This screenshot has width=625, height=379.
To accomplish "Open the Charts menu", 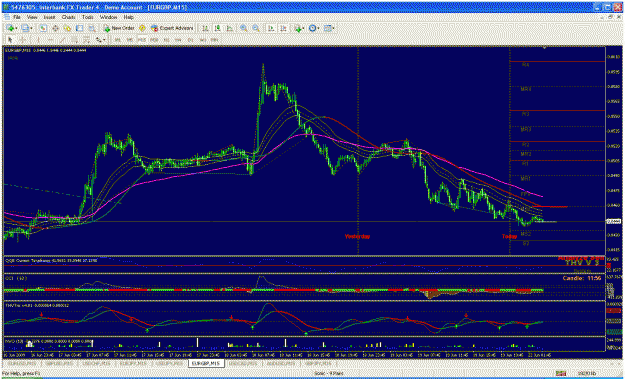I will click(69, 17).
